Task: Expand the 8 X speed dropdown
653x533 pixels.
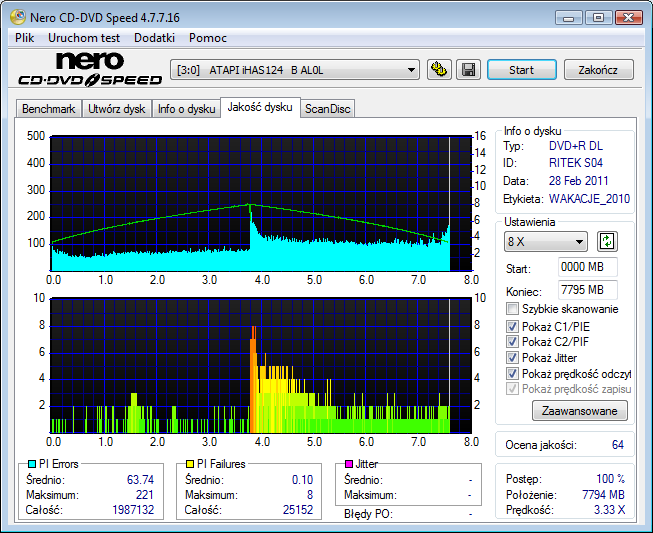Action: pyautogui.click(x=546, y=242)
